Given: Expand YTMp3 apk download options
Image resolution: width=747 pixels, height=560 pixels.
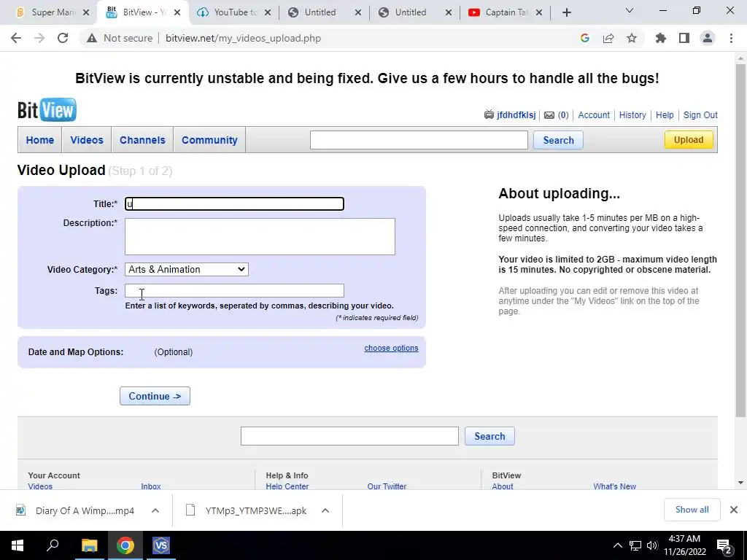Looking at the screenshot, I should pos(325,510).
